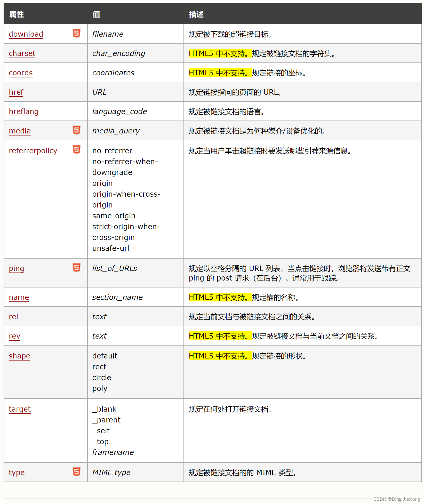Click the HTML5 badge in the media row
This screenshot has width=424, height=504.
pos(76,130)
